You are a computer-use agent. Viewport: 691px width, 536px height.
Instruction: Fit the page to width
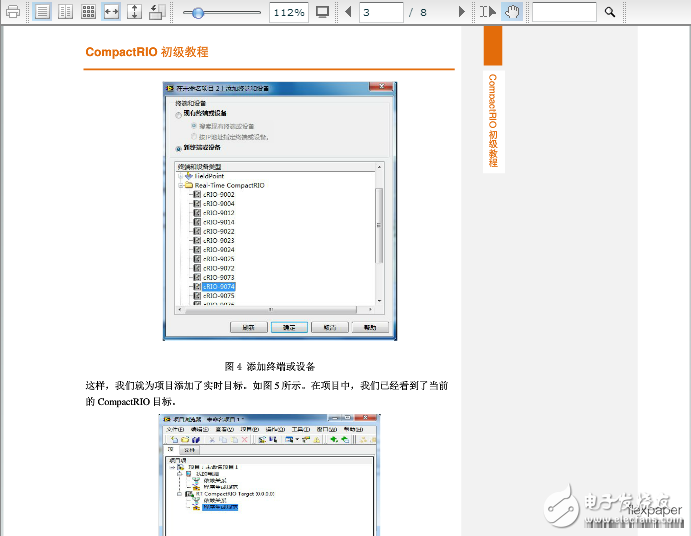(111, 11)
